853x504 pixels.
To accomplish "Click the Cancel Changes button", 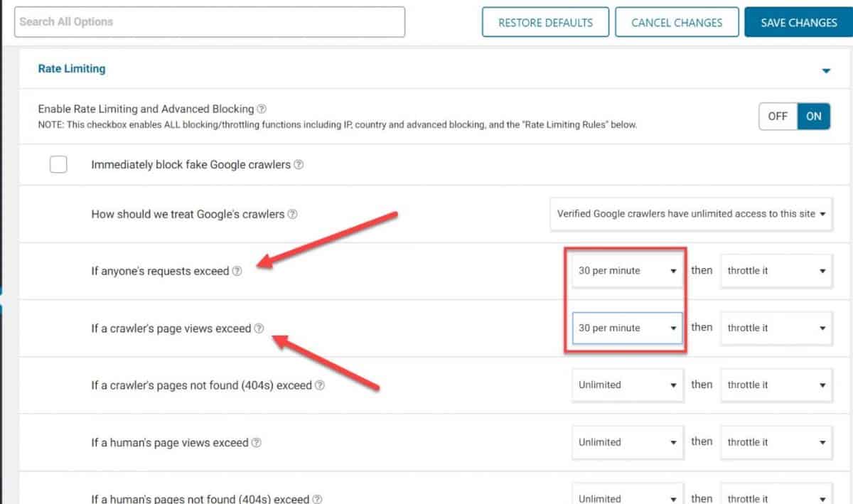I will pos(677,22).
